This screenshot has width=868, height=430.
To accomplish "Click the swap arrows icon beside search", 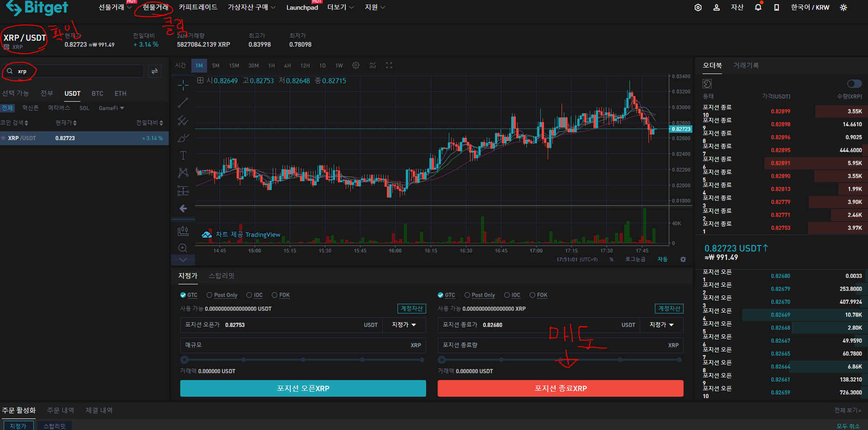I will [155, 71].
